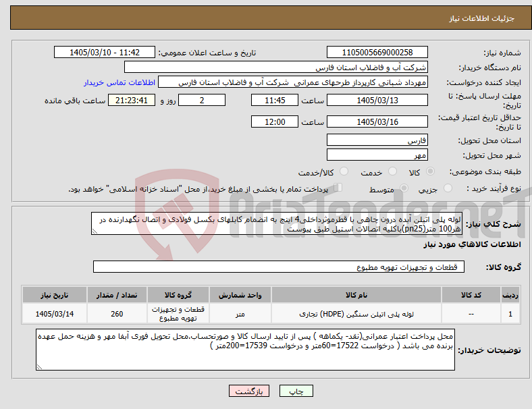
Task: Click the نام کالا column header
Action: [356, 295]
